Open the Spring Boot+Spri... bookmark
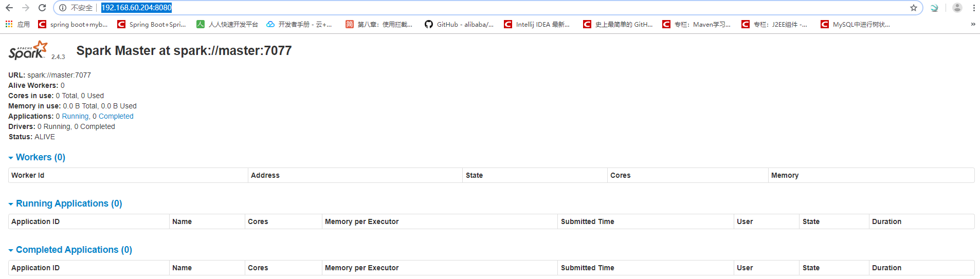The image size is (980, 279). (152, 24)
